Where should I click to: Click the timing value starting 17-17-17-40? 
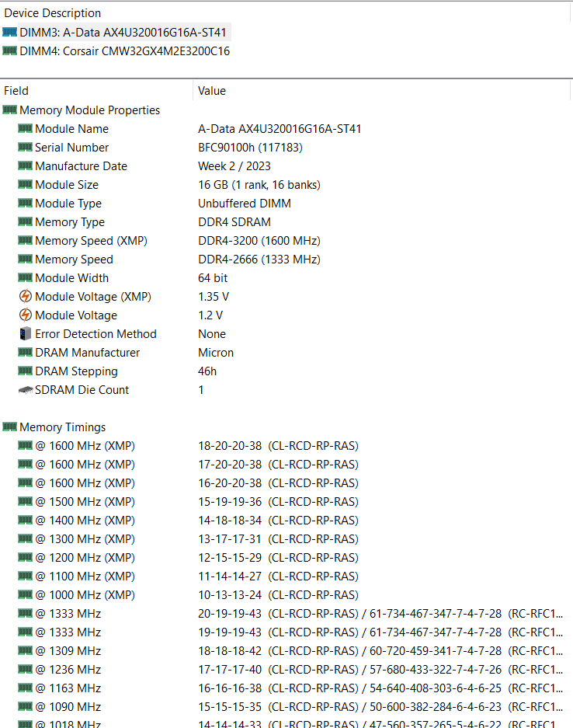tap(380, 669)
